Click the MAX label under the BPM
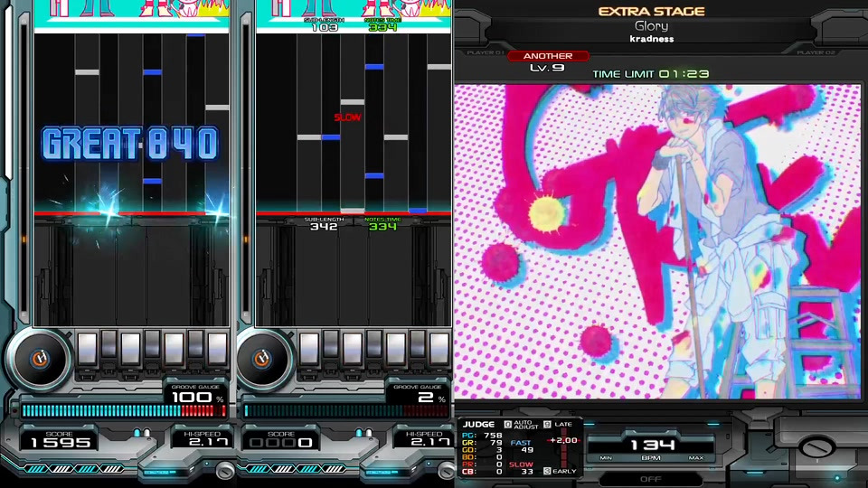This screenshot has height=488, width=868. tap(696, 458)
